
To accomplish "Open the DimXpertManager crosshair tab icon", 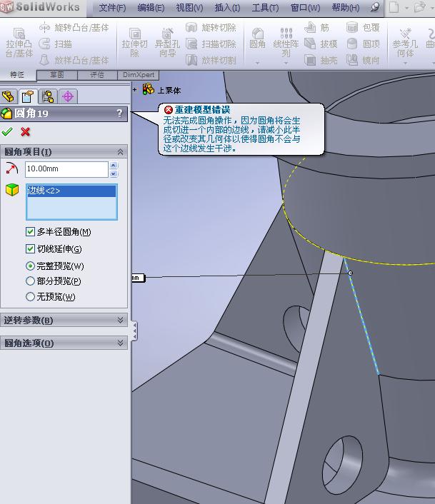I will coord(68,96).
